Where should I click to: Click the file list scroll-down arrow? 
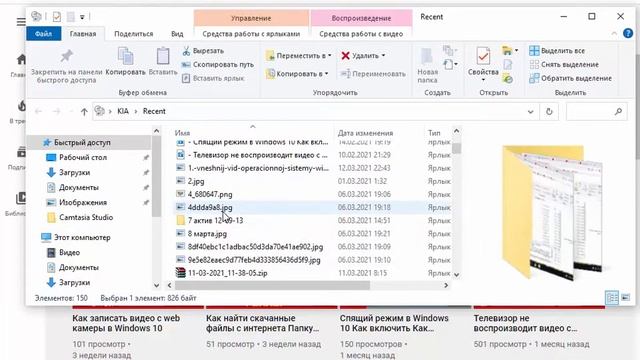456,275
